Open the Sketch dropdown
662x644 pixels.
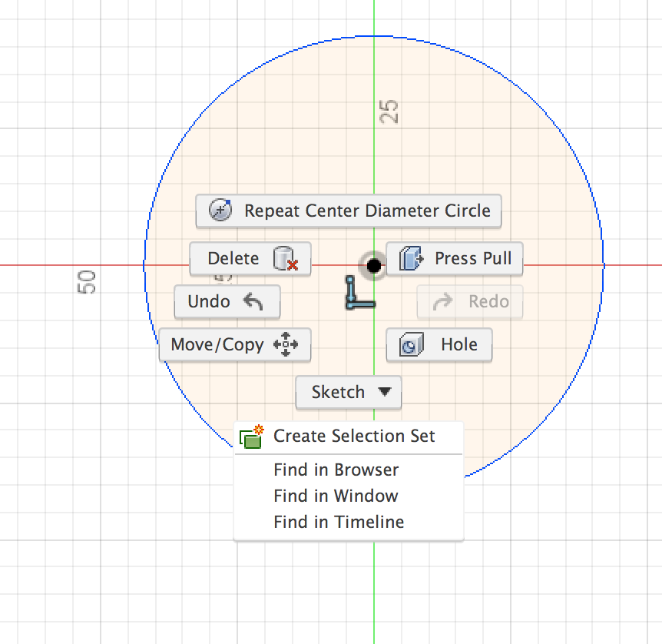coord(348,392)
